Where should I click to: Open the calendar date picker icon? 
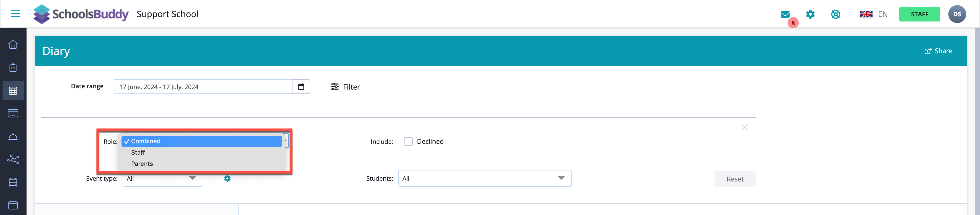301,87
